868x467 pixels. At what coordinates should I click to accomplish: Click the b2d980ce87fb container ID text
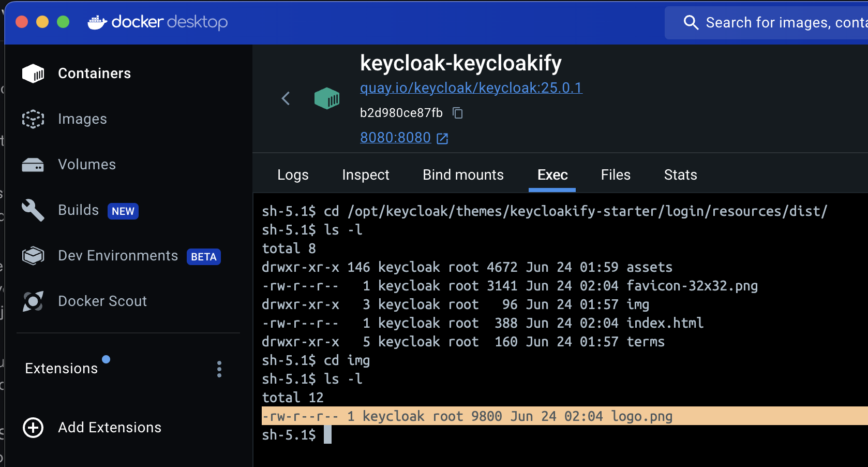(x=401, y=113)
